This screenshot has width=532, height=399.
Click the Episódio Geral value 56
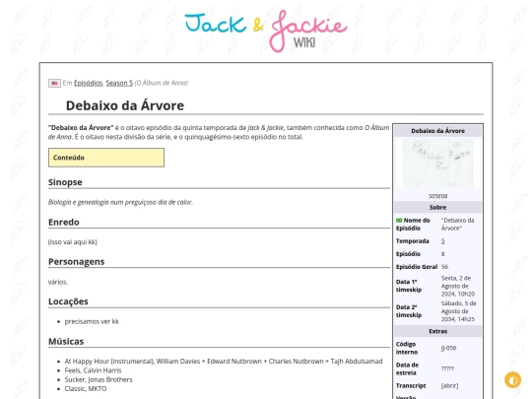[x=444, y=267]
